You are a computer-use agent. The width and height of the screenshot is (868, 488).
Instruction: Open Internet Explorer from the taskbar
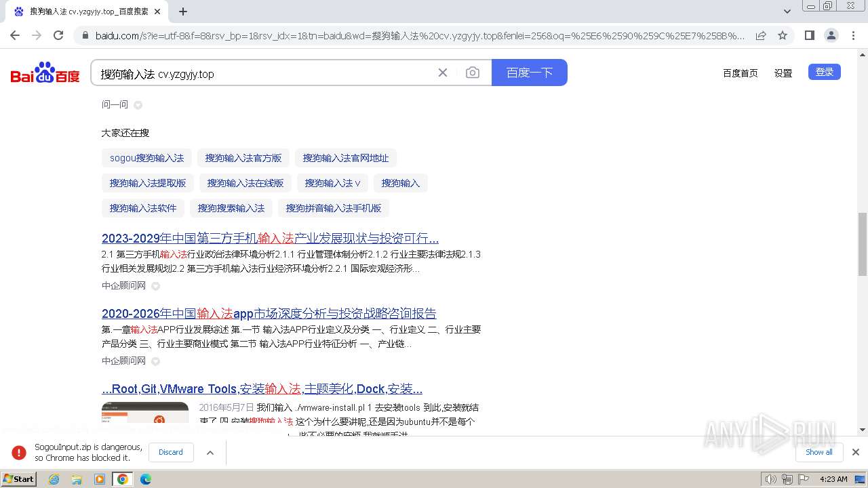pos(54,479)
